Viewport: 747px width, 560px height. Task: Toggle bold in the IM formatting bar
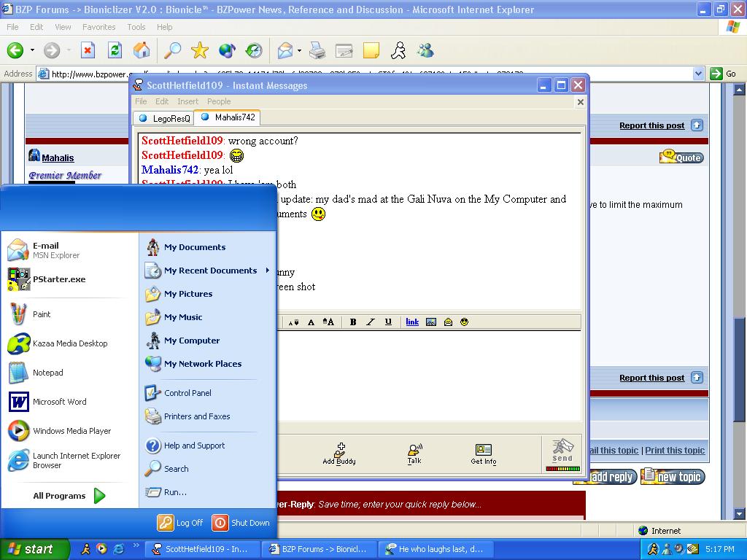tap(353, 322)
